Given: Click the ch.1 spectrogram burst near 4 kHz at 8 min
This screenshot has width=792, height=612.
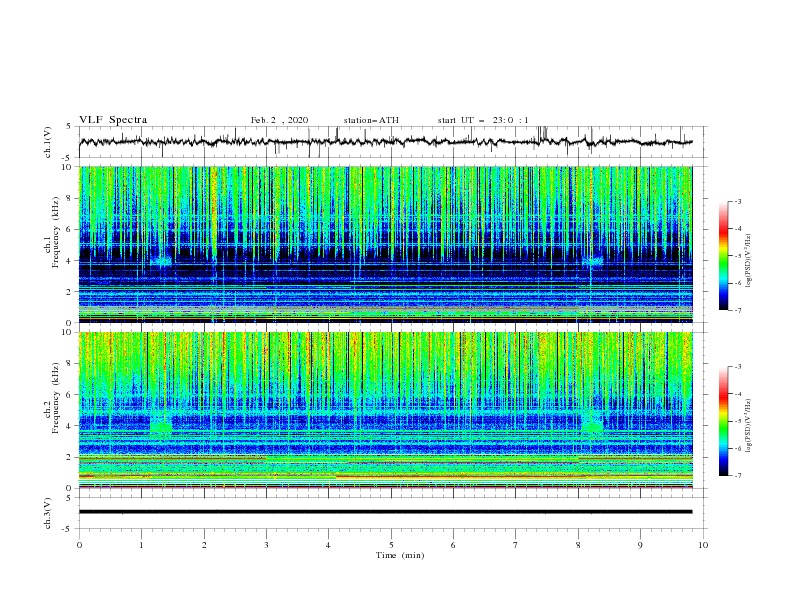Looking at the screenshot, I should [592, 261].
